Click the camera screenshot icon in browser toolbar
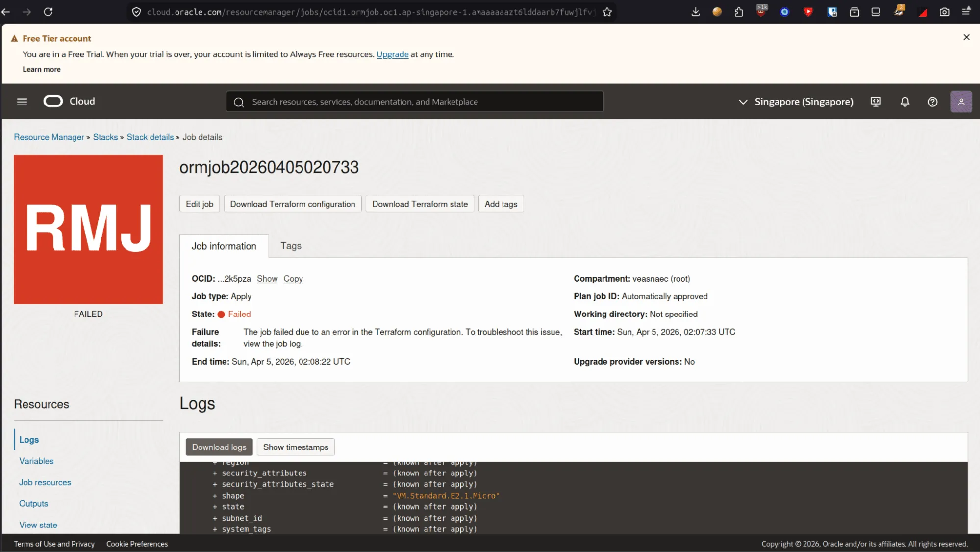The height and width of the screenshot is (552, 980). pyautogui.click(x=944, y=12)
